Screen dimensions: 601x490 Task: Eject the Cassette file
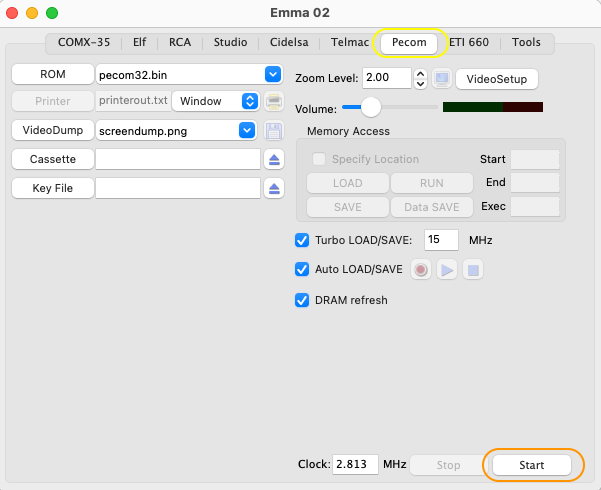tap(274, 159)
